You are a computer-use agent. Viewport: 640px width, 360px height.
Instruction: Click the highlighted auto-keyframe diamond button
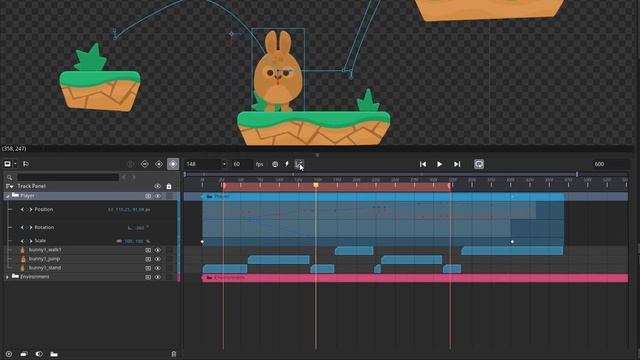tap(173, 164)
